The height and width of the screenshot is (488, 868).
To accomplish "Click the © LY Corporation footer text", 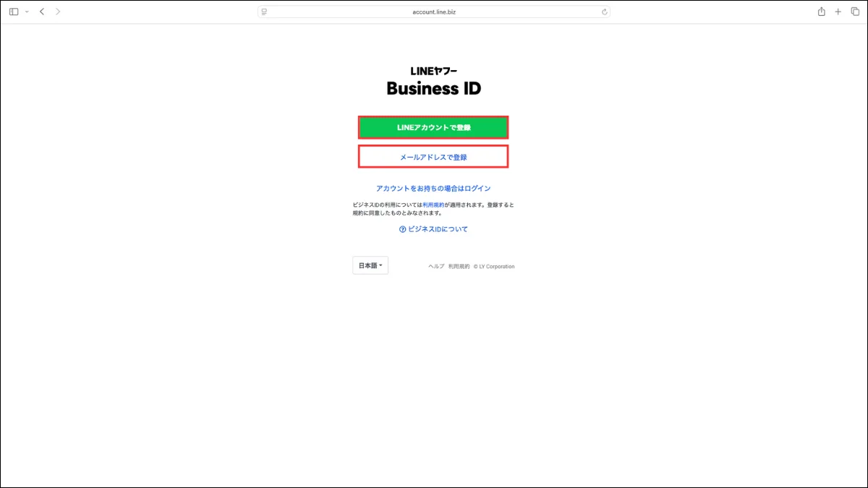I will click(x=494, y=267).
